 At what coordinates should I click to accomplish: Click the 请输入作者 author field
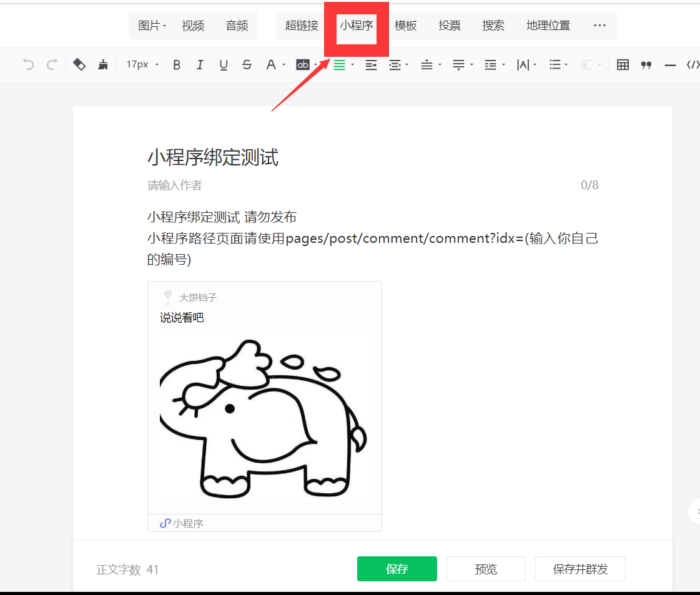point(175,185)
